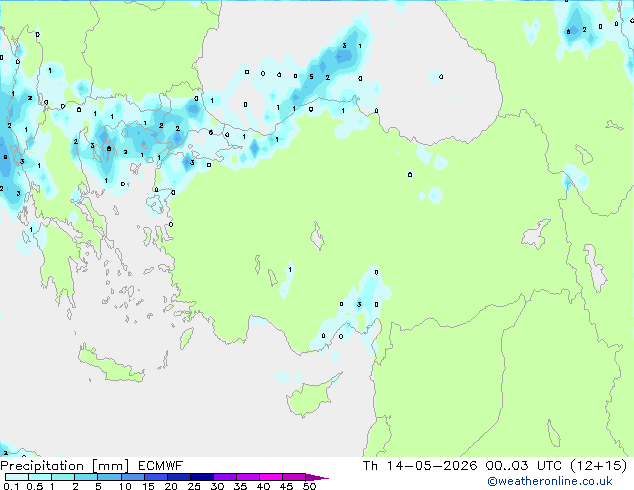
Task: Click the 0.5–1 mm legend swatch
Action: 40,477
